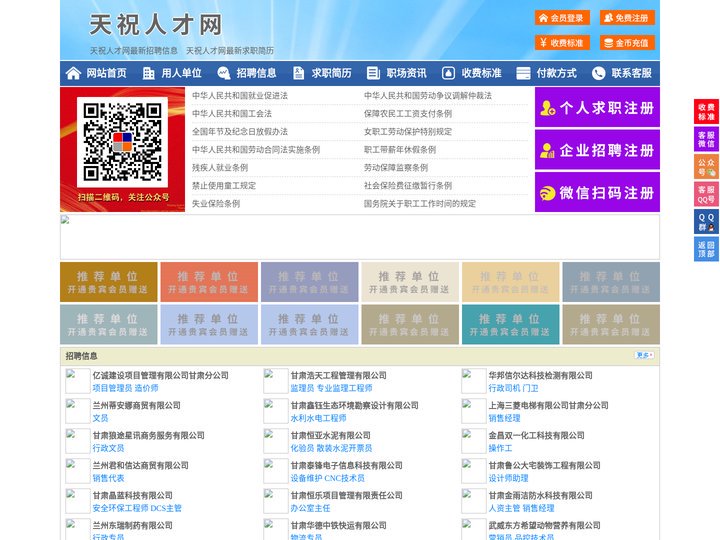
Task: Click the 会员登录 button
Action: coord(562,18)
